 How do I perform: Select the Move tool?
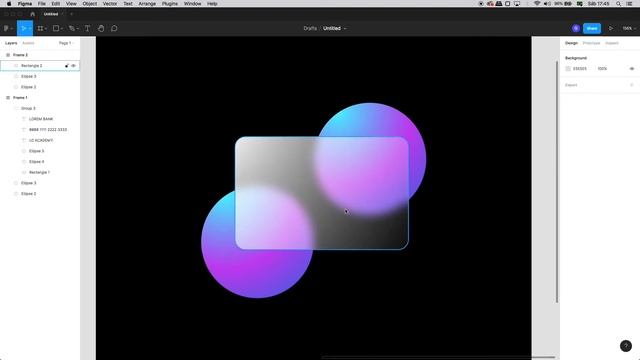(23, 29)
